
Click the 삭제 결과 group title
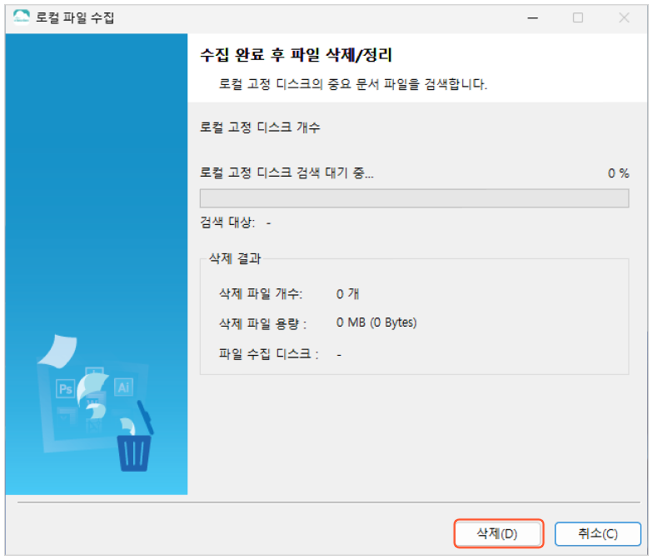pos(235,259)
